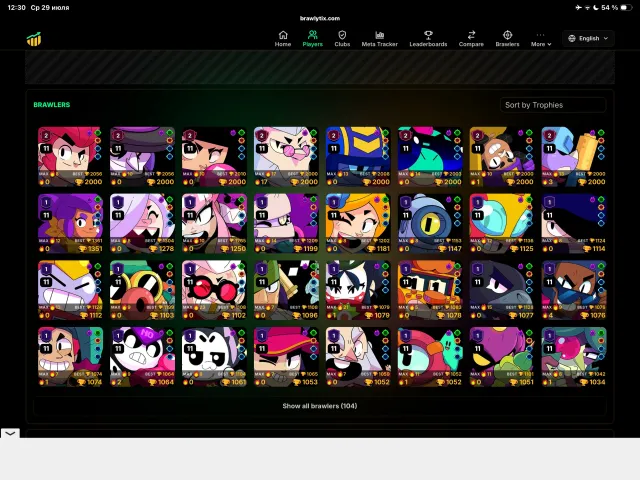Click Show all brawlers (104)

pyautogui.click(x=320, y=406)
